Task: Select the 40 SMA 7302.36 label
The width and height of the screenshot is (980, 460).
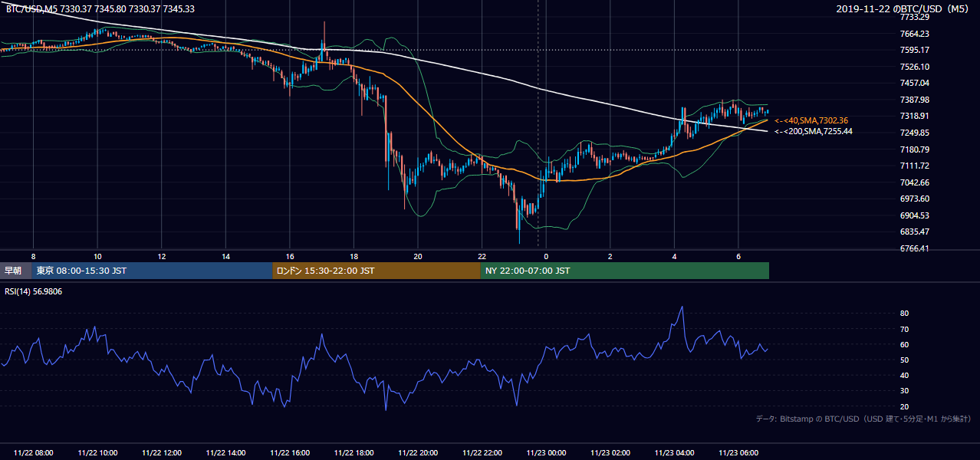Action: click(x=811, y=120)
